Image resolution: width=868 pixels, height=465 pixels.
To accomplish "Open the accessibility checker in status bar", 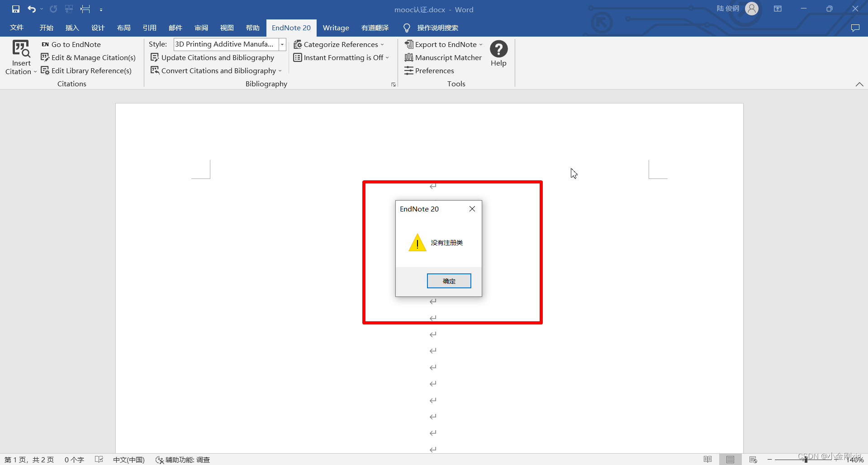I will point(183,459).
